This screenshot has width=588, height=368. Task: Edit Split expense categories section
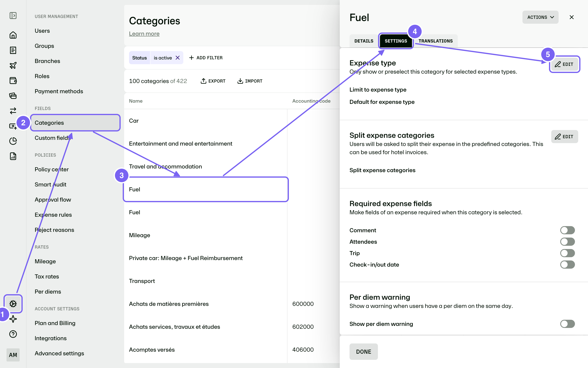pos(565,137)
